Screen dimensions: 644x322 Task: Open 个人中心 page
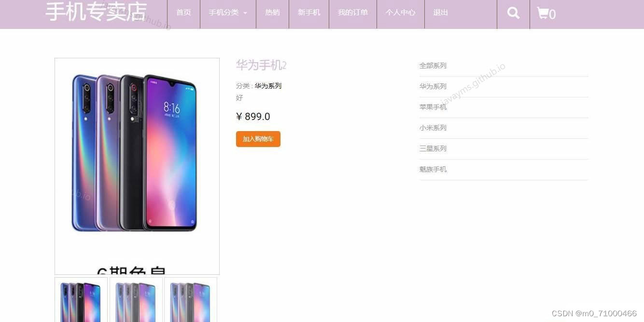(x=400, y=13)
